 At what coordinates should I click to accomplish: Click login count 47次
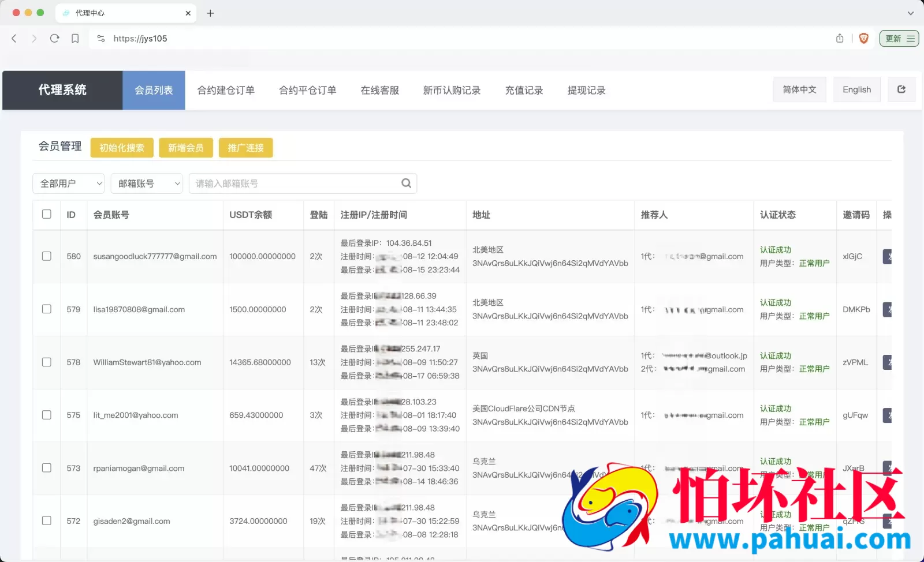coord(318,468)
